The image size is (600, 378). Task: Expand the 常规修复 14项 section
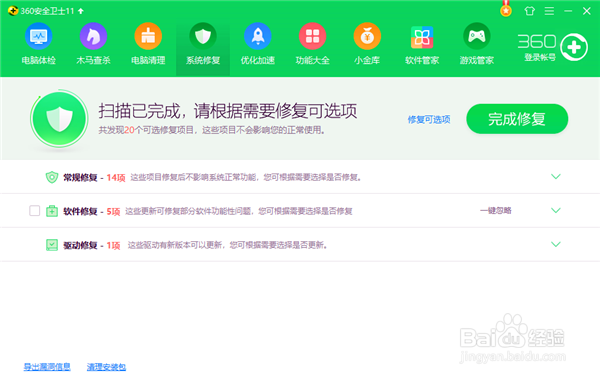(556, 176)
